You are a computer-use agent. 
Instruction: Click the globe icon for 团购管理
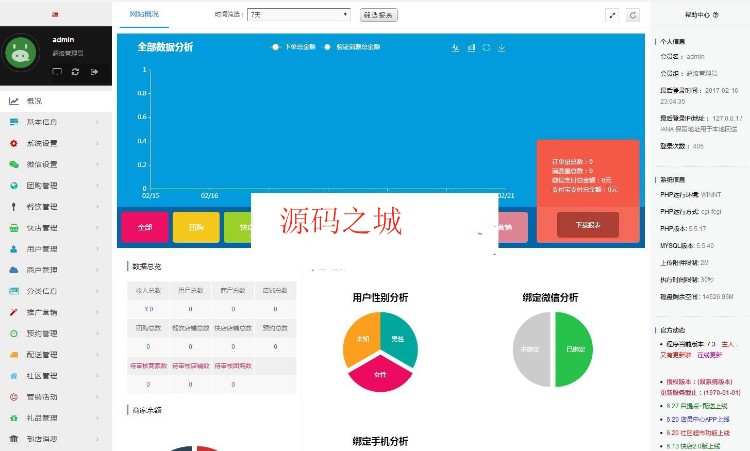(x=14, y=186)
